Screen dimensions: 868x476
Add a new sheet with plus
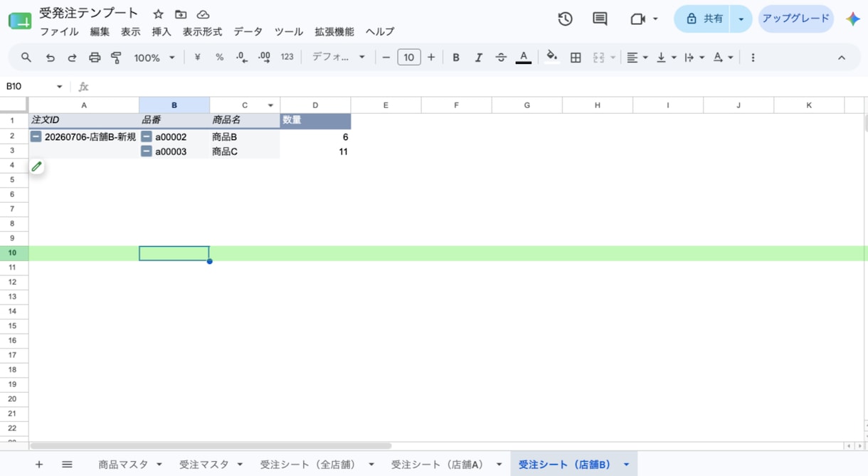[39, 465]
